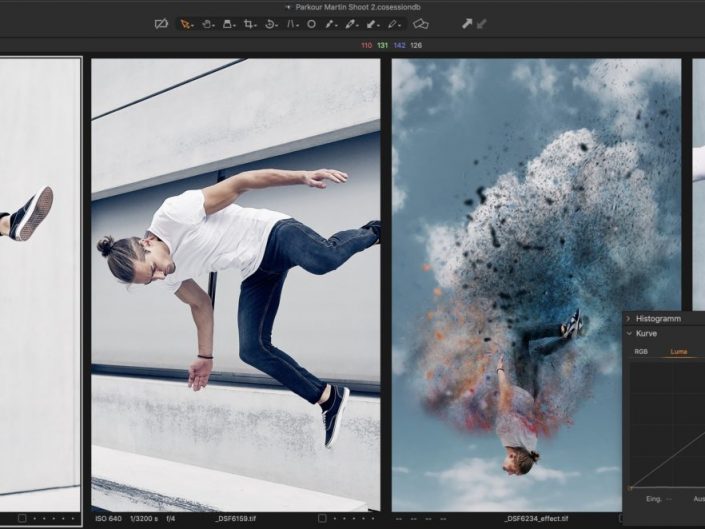Viewport: 705px width, 529px height.
Task: Select the Loupe cursor tool
Action: (x=228, y=24)
